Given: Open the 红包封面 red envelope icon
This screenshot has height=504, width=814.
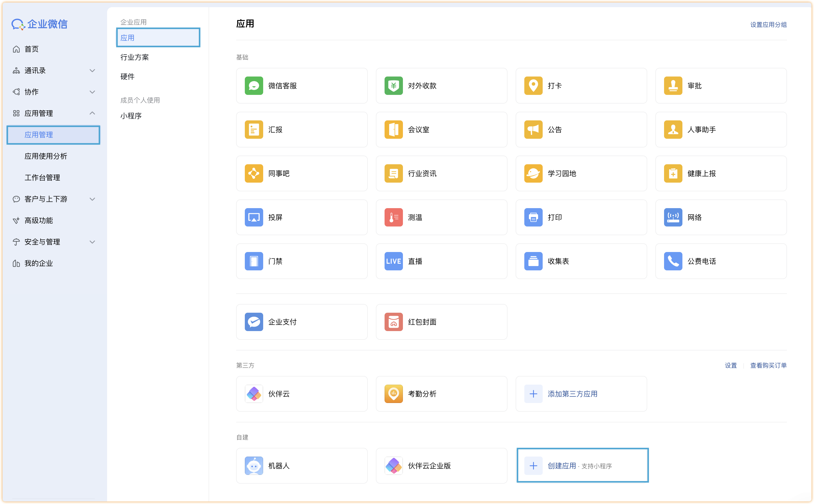Looking at the screenshot, I should [x=393, y=322].
